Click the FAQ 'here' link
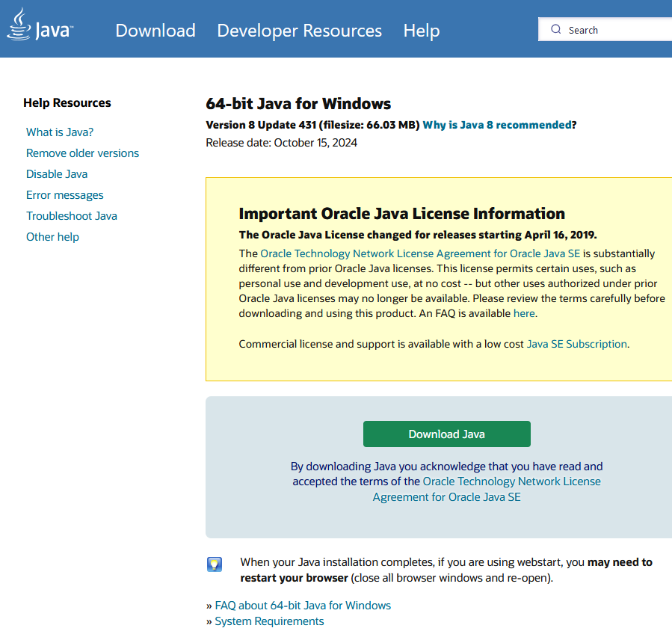The width and height of the screenshot is (672, 634). (524, 313)
